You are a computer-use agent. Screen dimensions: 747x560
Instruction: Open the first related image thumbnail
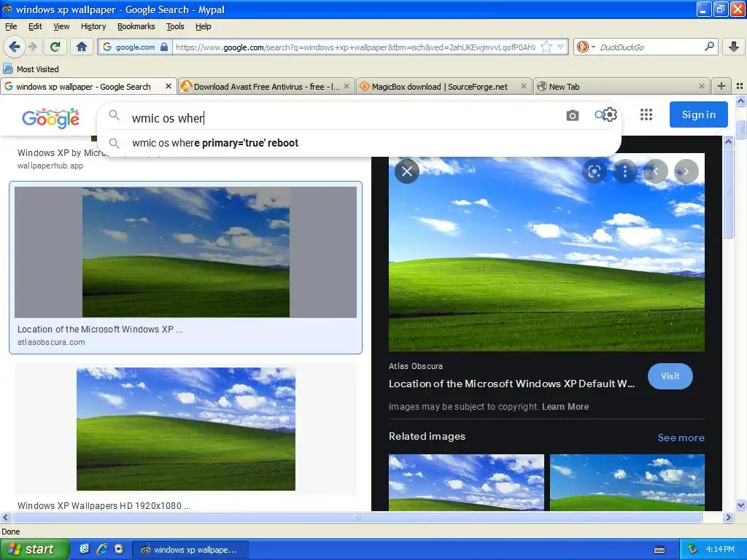coord(466,483)
